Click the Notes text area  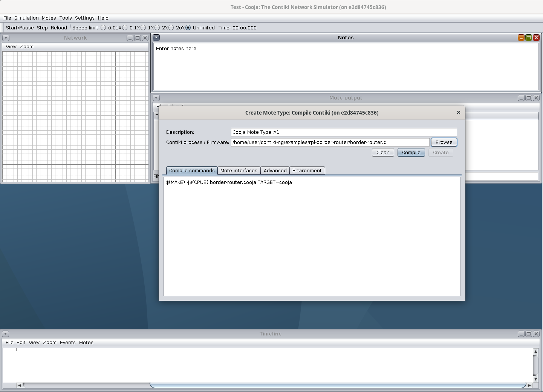[x=346, y=66]
